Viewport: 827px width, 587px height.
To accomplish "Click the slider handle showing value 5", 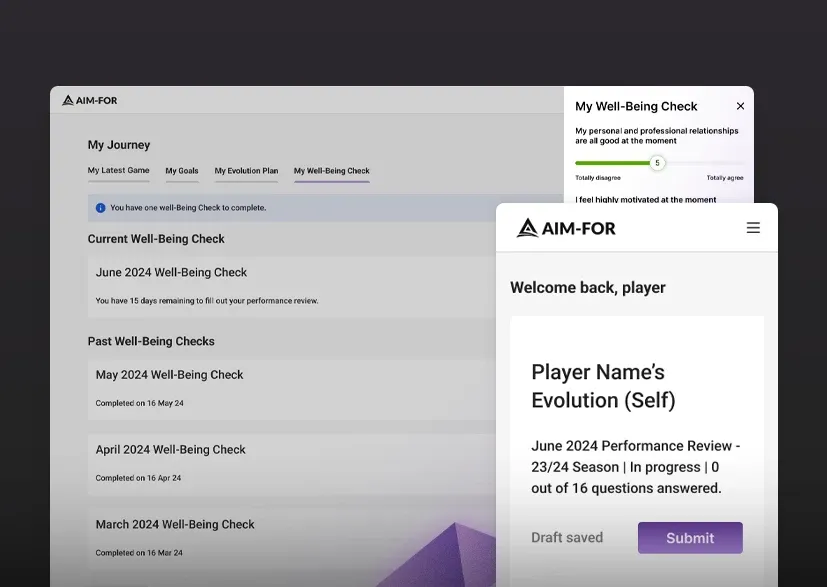I will [x=657, y=161].
